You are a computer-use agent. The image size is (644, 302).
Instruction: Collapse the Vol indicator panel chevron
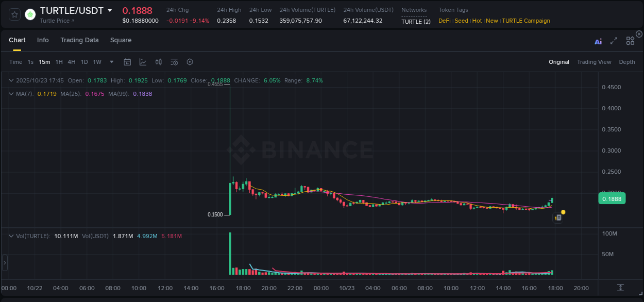[11, 236]
